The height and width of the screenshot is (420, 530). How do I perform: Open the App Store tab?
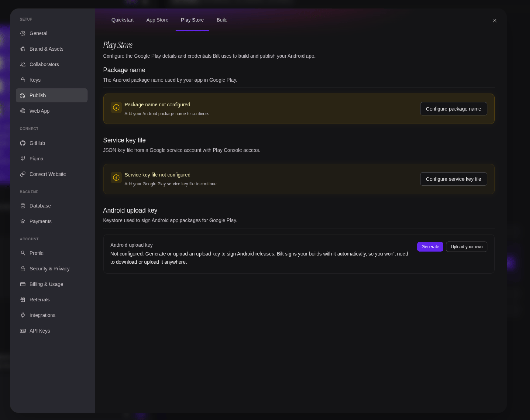point(157,20)
